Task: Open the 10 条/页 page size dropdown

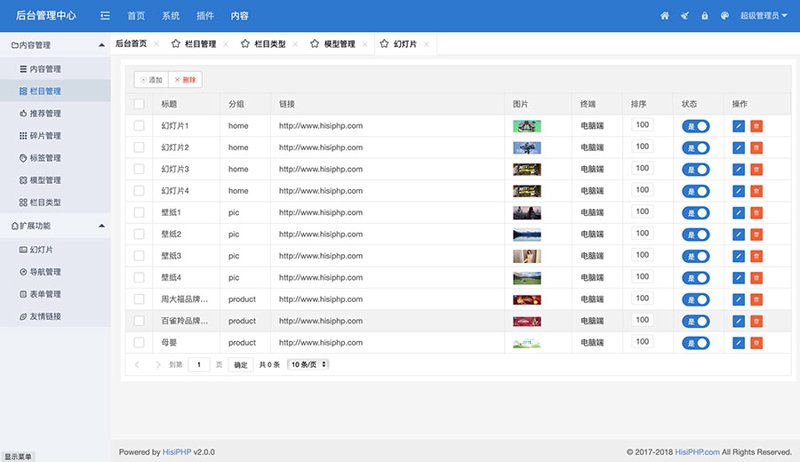Action: point(308,365)
